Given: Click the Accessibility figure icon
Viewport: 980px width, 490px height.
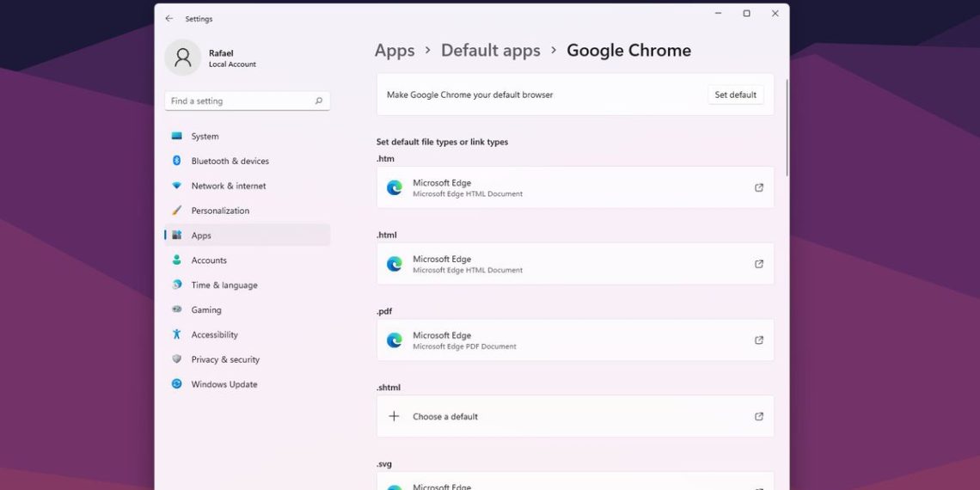Looking at the screenshot, I should (177, 334).
